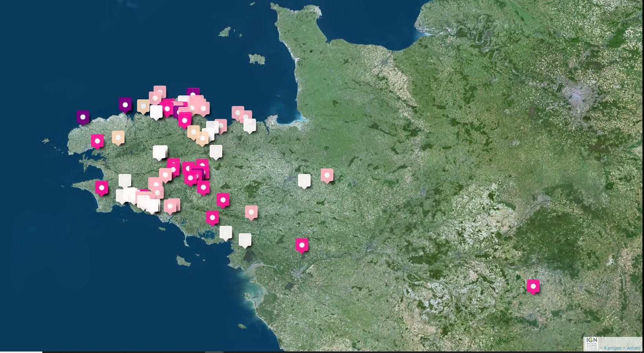Click the hot pink marker beside Brest harbor
The width and height of the screenshot is (644, 353).
pyautogui.click(x=97, y=141)
